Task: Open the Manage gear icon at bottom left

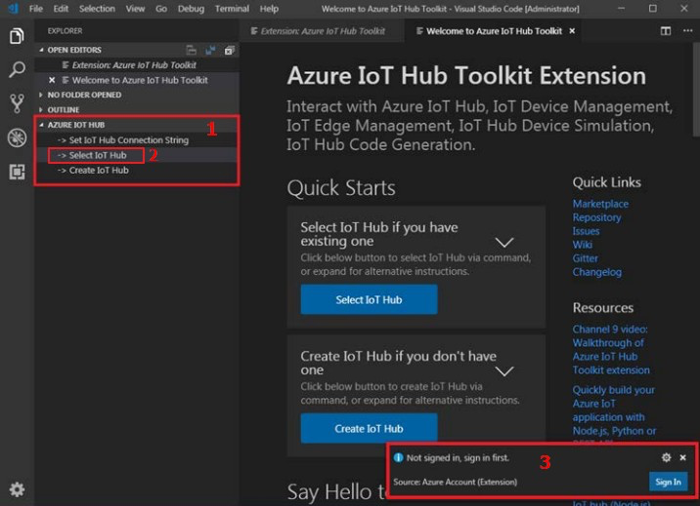Action: pos(16,489)
